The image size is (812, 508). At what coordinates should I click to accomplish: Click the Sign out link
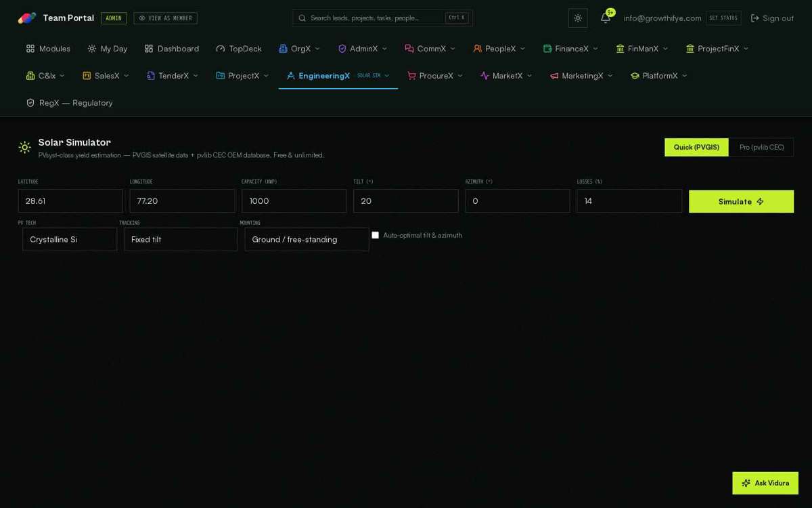(x=772, y=18)
